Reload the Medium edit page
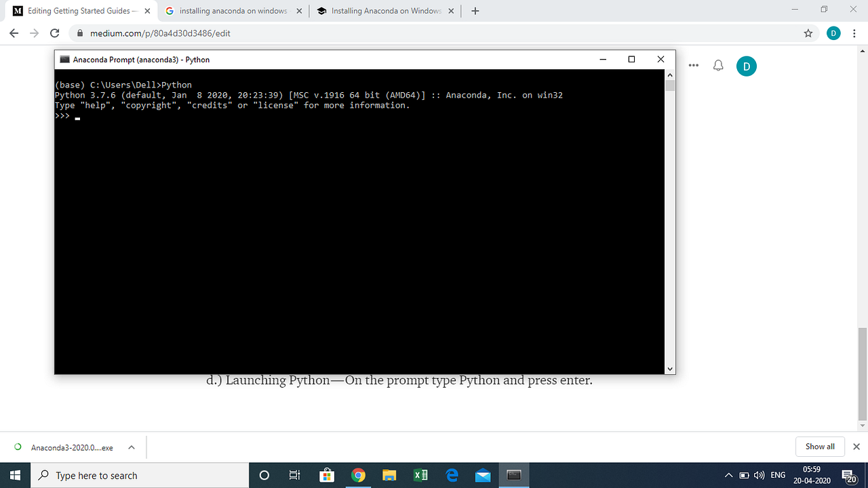The image size is (868, 488). pyautogui.click(x=54, y=32)
